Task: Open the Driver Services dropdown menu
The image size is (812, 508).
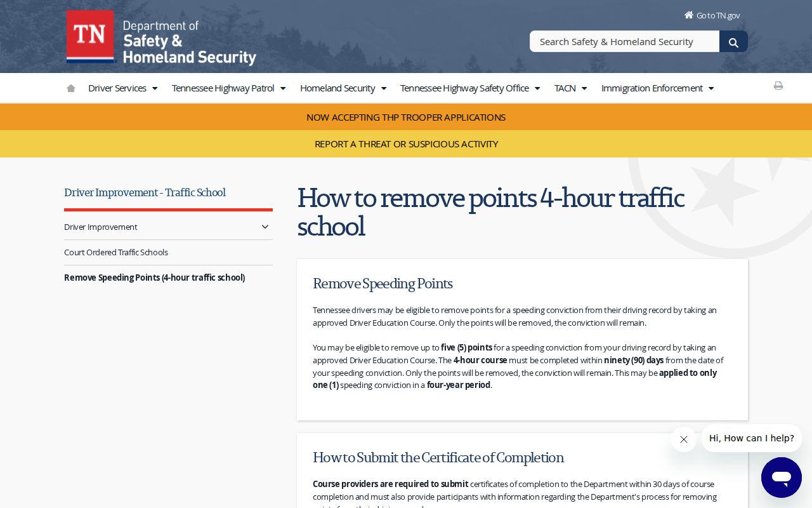Action: point(122,88)
